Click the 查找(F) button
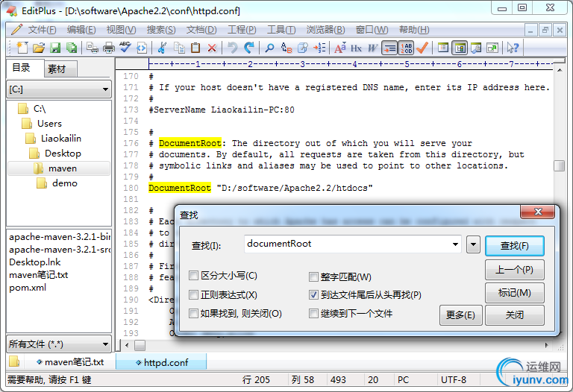The image size is (573, 392). (515, 246)
